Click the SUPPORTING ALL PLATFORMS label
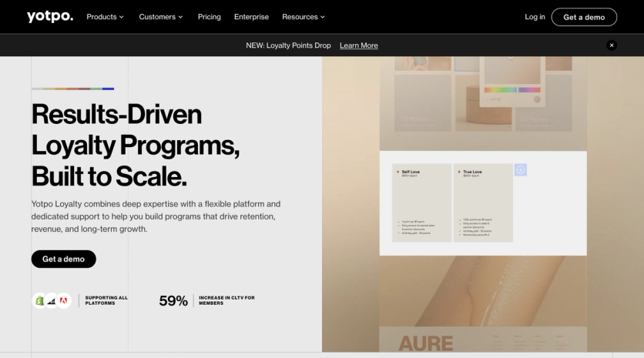The image size is (644, 358). tap(106, 300)
